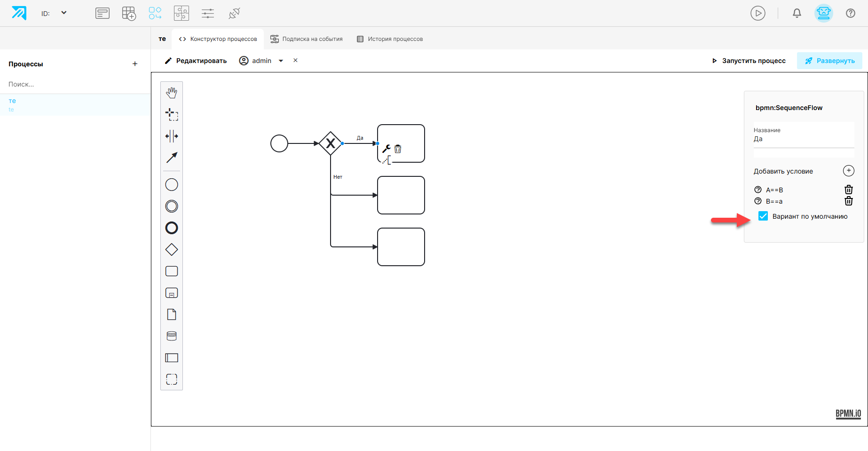This screenshot has height=451, width=868.
Task: Click the process search field
Action: 75,84
